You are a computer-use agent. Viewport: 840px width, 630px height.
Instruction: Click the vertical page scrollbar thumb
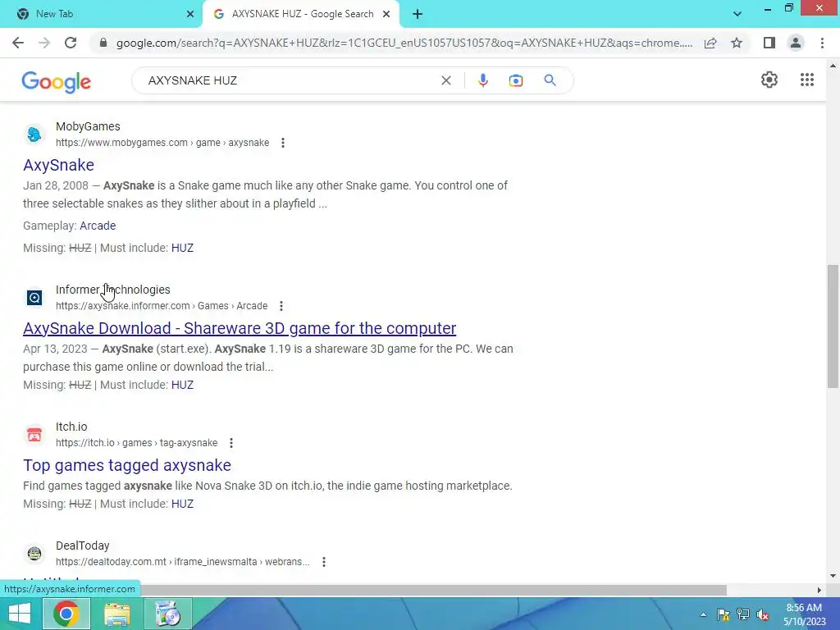[x=833, y=326]
